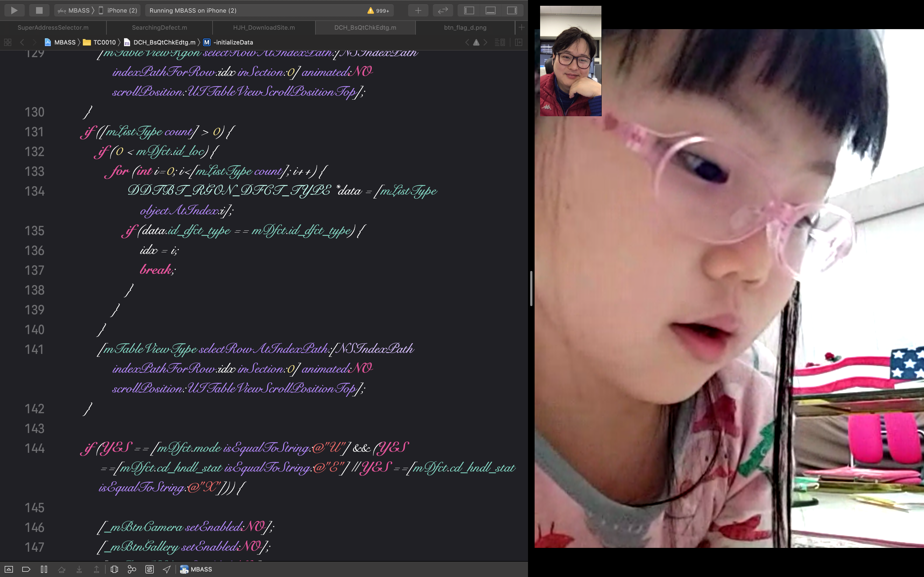Open Environment Overrides icon
This screenshot has width=924, height=577.
149,569
